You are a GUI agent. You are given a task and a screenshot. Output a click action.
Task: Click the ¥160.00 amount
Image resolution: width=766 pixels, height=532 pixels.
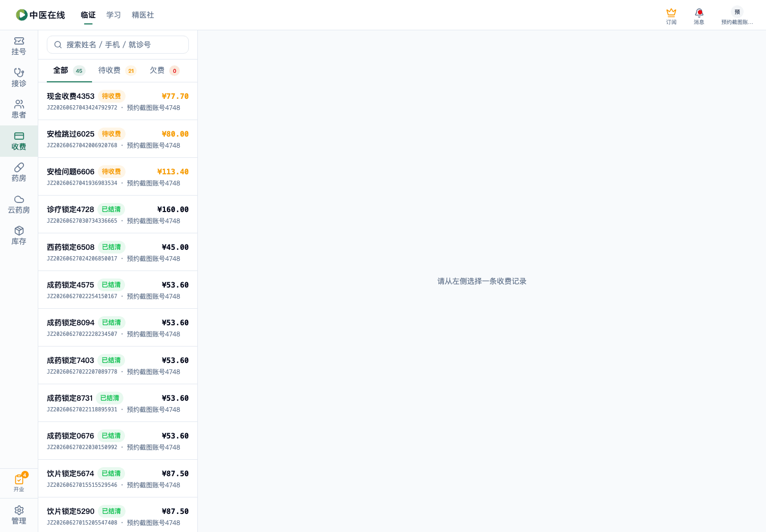[x=173, y=209]
